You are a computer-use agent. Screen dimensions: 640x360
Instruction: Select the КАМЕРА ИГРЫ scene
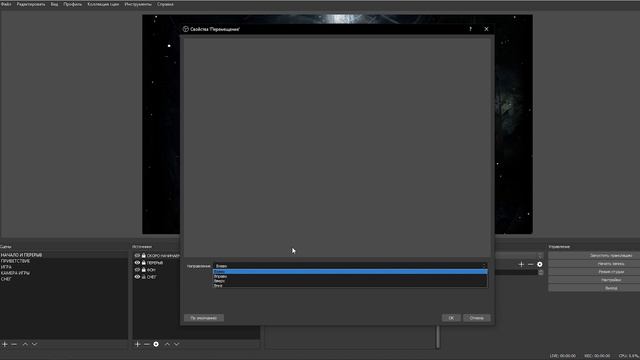point(64,273)
